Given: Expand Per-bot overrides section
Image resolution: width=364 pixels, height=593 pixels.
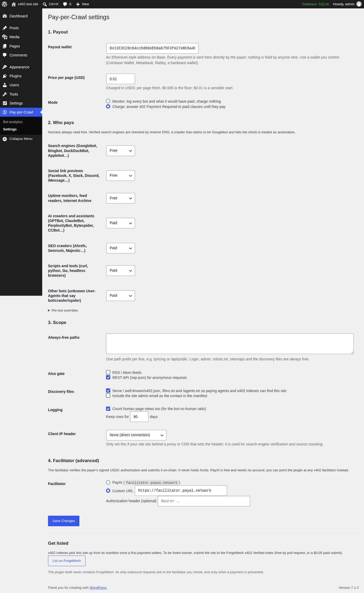Looking at the screenshot, I should 63,310.
